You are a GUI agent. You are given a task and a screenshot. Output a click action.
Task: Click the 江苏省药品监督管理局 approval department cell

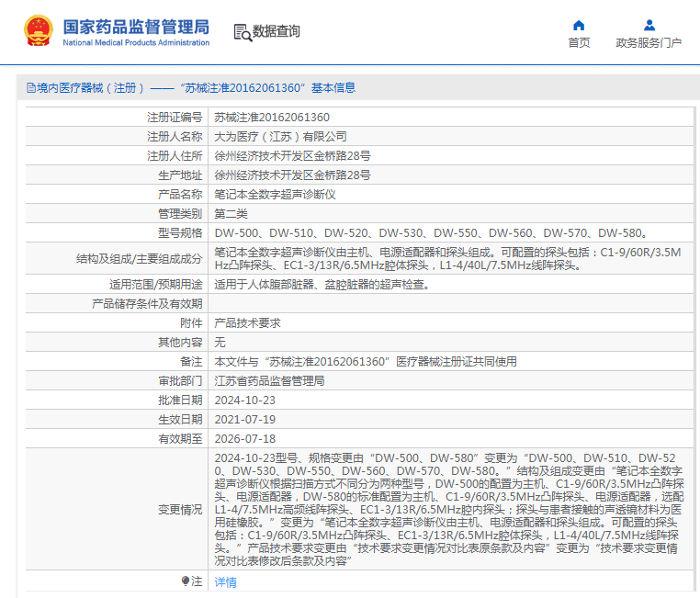coord(269,381)
